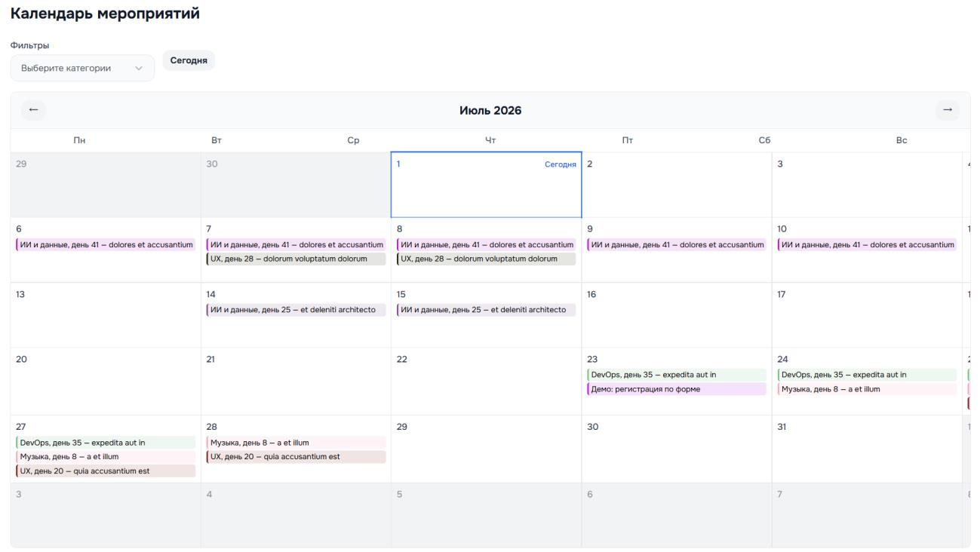Image resolution: width=980 pixels, height=552 pixels.
Task: Open UX день 28 event on 8th
Action: [487, 259]
